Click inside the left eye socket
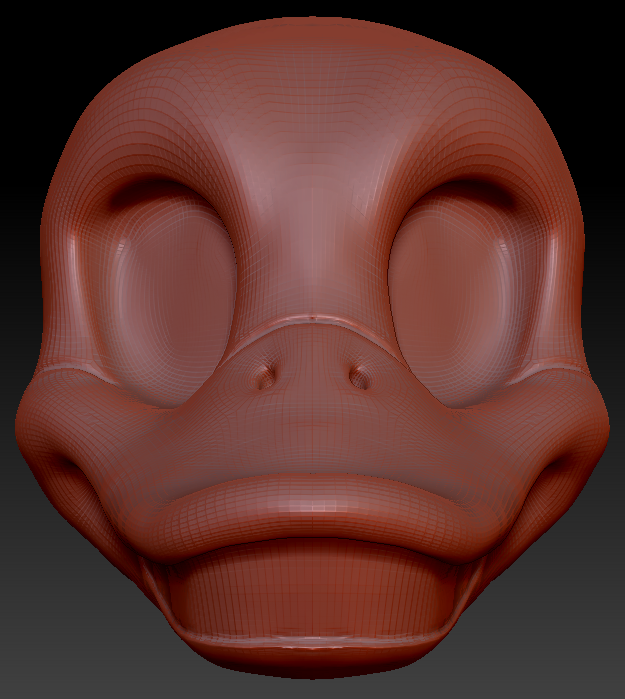The image size is (625, 699). [172, 294]
